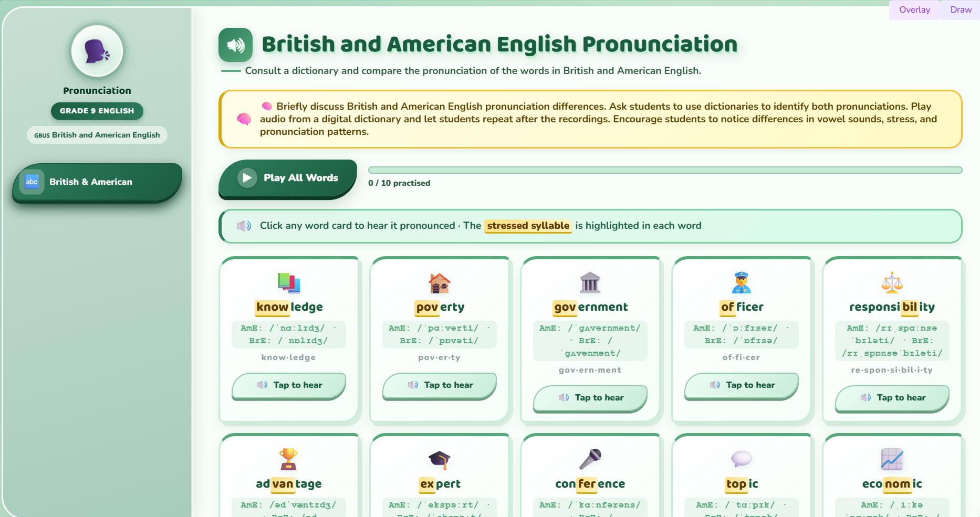The height and width of the screenshot is (517, 980).
Task: Click the abc icon in British & American tab
Action: coord(32,182)
